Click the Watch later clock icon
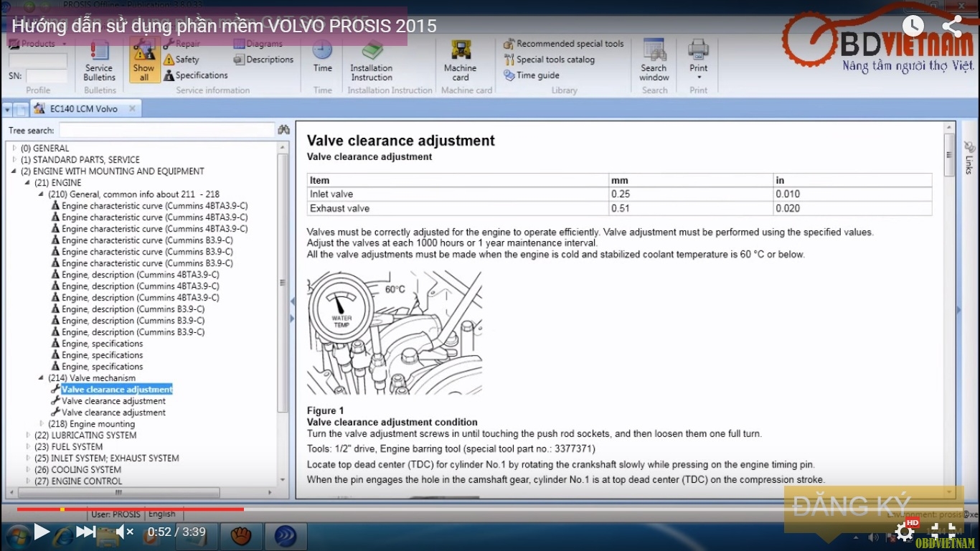Screen dimensions: 980x551 pos(913,26)
